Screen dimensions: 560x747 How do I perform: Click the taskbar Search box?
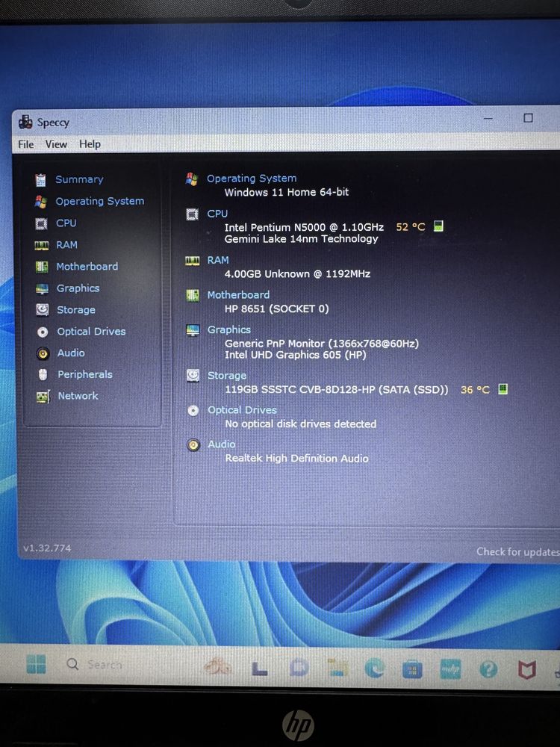pos(94,664)
